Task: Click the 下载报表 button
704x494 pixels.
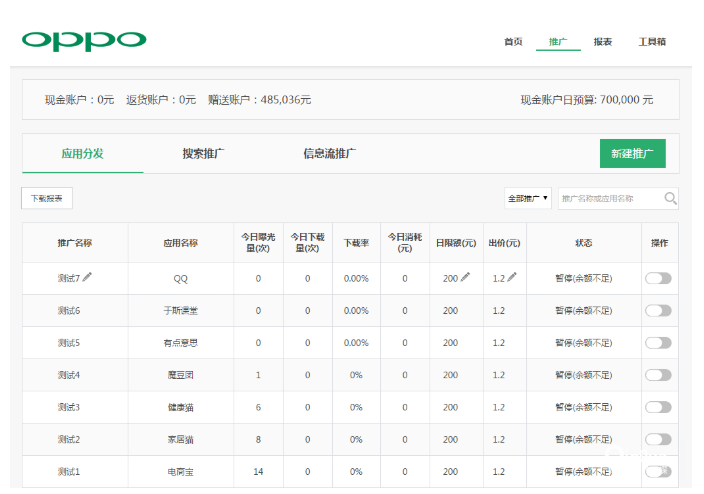Action: coord(47,198)
